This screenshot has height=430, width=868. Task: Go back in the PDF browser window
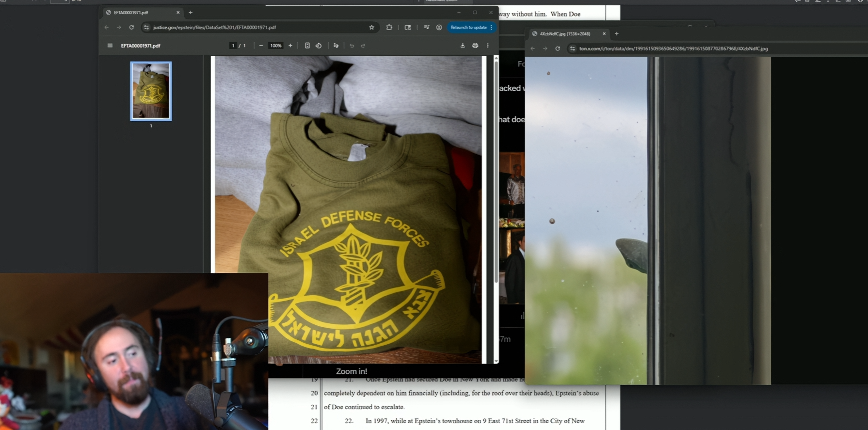107,28
